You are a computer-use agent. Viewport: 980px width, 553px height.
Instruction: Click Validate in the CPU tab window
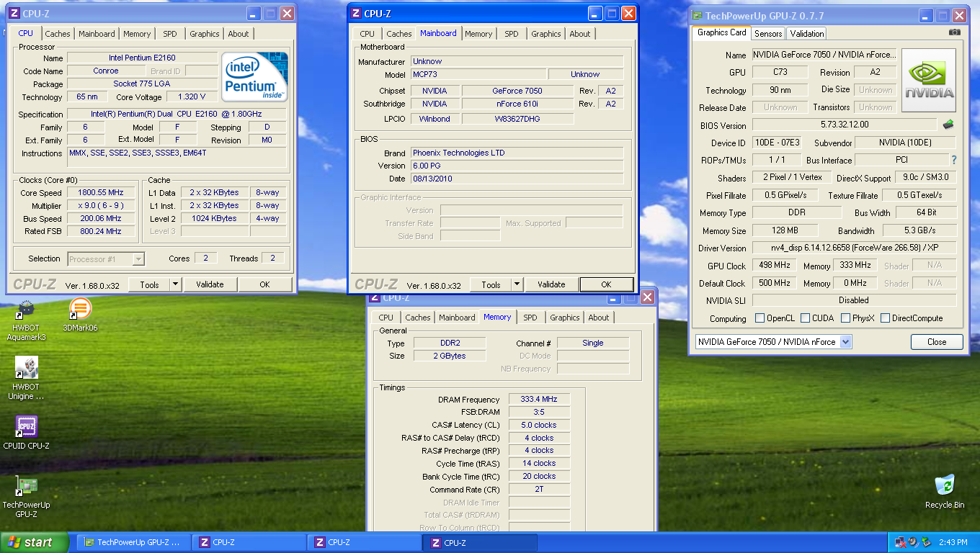[x=210, y=284]
